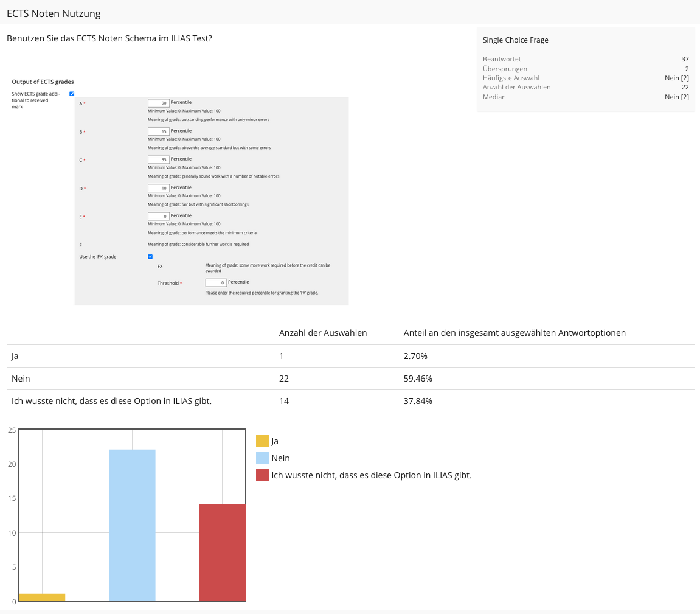Click the grade A percentile input field

158,103
